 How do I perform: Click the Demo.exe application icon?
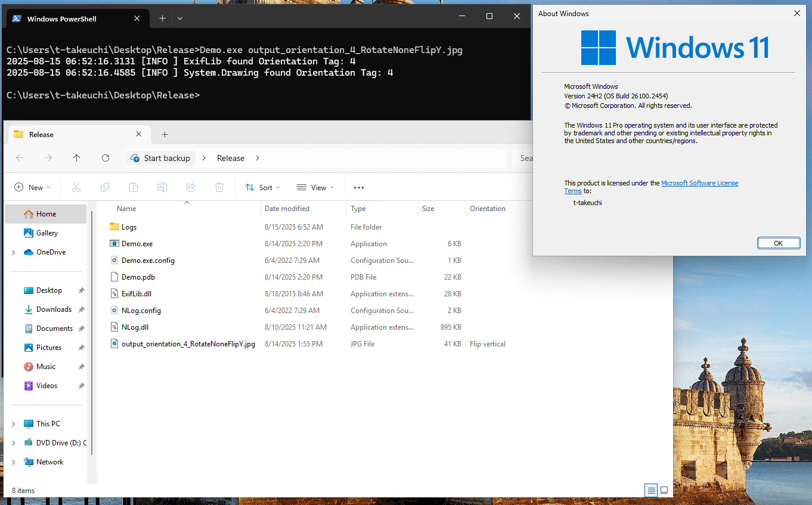pos(115,243)
